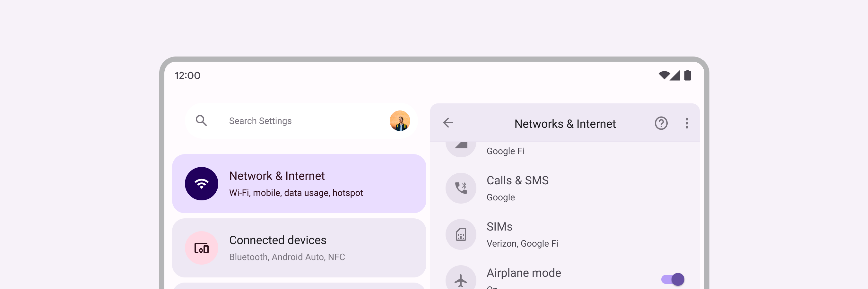
Task: Click the SIM card icon
Action: 461,234
